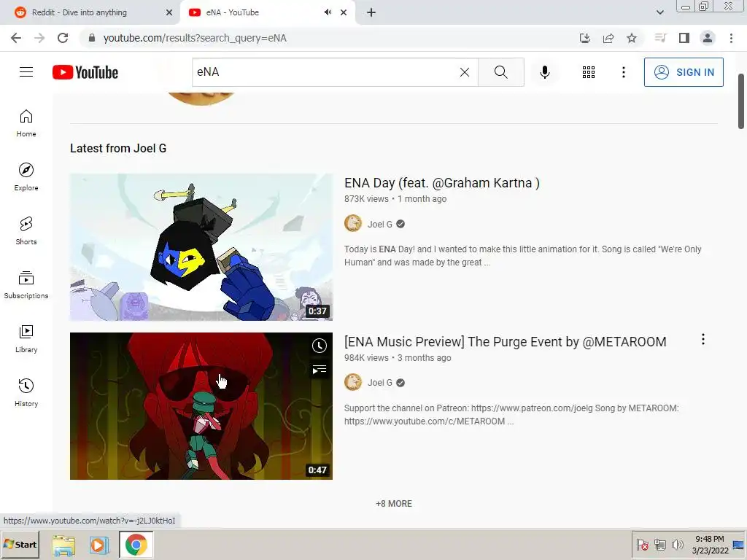Bookmark this page with star

click(631, 38)
